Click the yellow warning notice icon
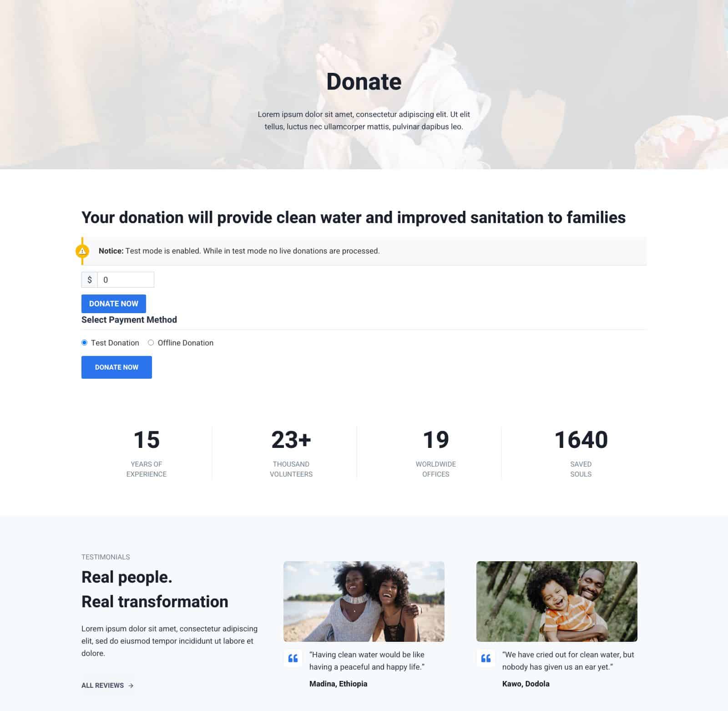This screenshot has width=728, height=711. (x=82, y=251)
